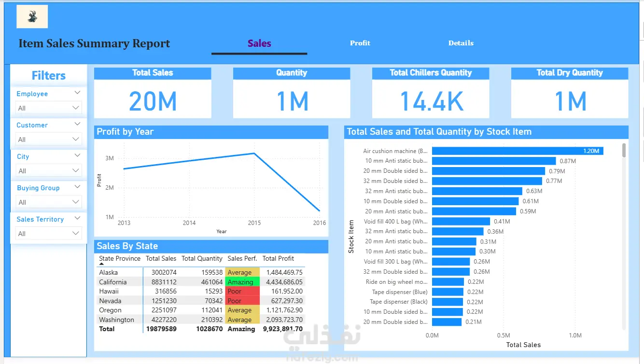Screen dimensions: 644x364
Task: Open the Details tab
Action: [x=461, y=43]
